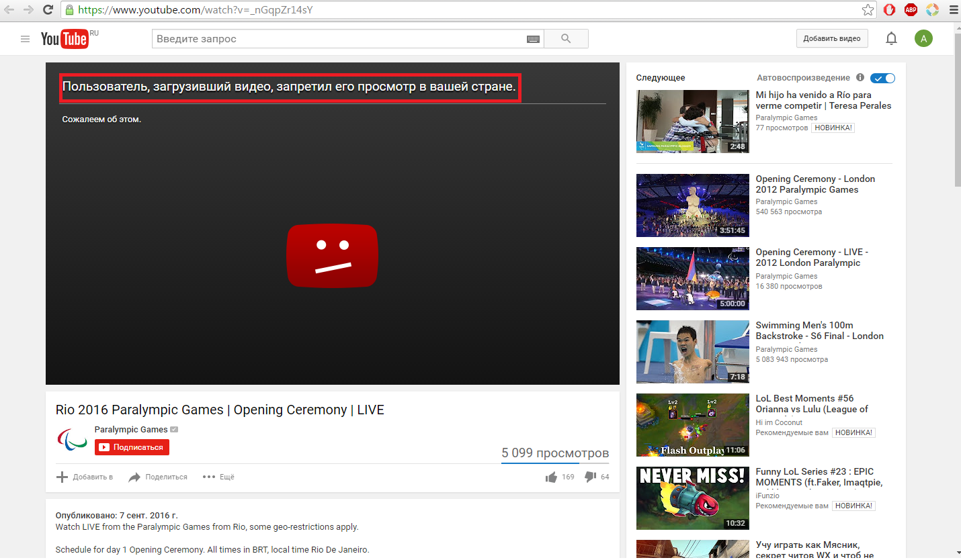Screen dimensions: 961x560
Task: Click the 5 099 просмотров view count
Action: [x=555, y=453]
